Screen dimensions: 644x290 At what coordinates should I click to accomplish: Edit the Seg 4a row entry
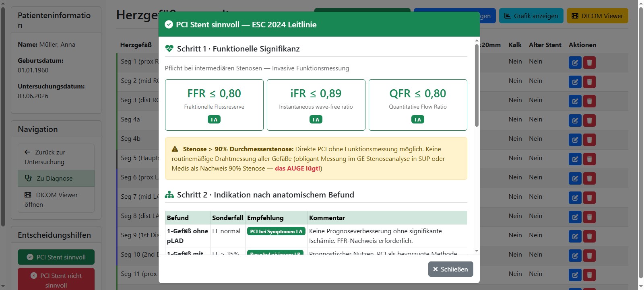tap(575, 121)
